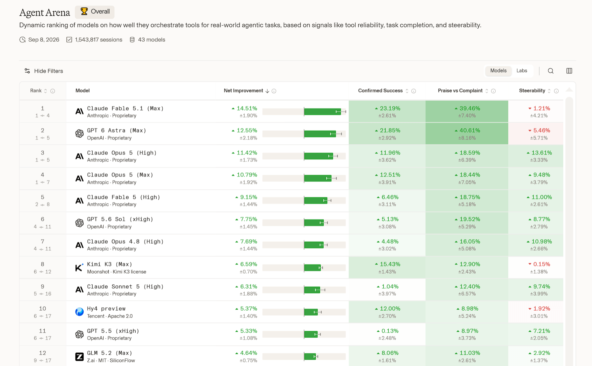The height and width of the screenshot is (366, 592).
Task: Click the 1,543,817 sessions label
Action: 94,40
